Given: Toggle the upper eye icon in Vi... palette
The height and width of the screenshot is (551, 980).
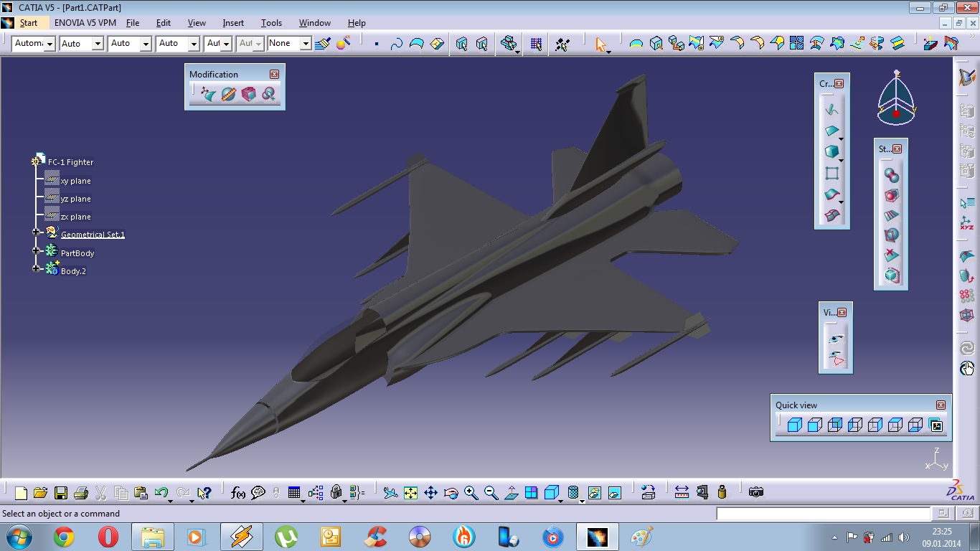Looking at the screenshot, I should pos(836,339).
